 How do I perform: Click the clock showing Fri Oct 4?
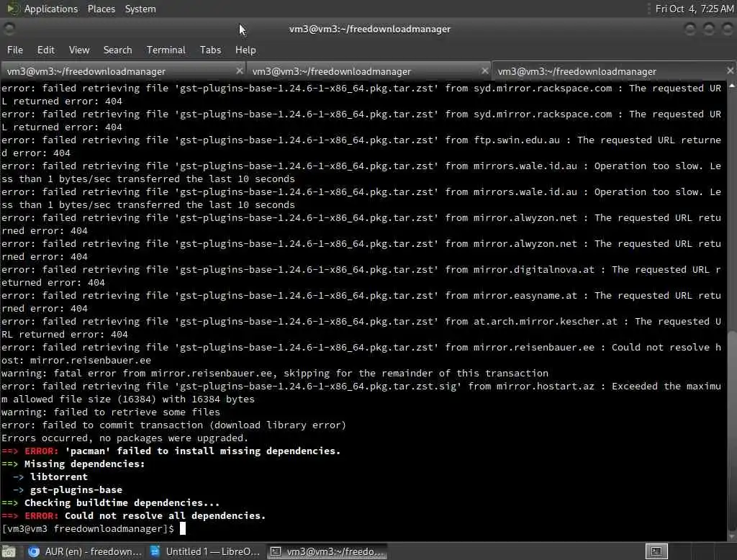pos(695,9)
